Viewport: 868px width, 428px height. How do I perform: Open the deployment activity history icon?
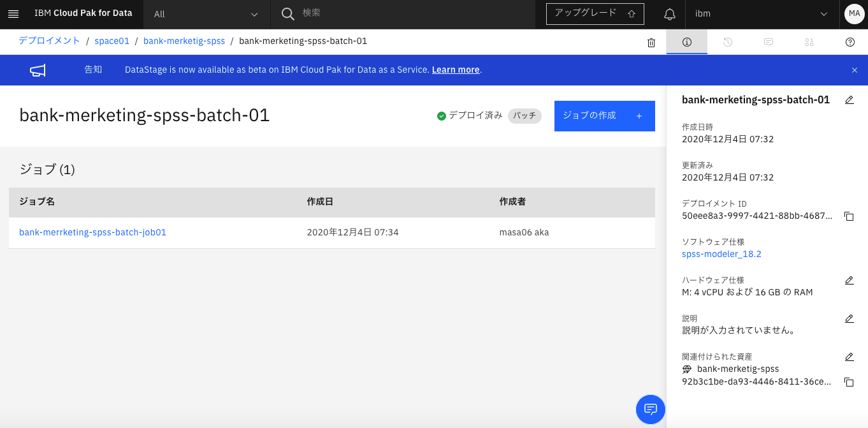[x=727, y=42]
